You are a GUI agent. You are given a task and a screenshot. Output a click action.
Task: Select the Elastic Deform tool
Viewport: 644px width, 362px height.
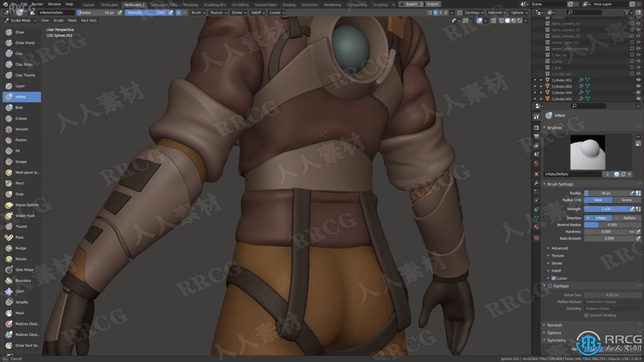click(x=27, y=205)
